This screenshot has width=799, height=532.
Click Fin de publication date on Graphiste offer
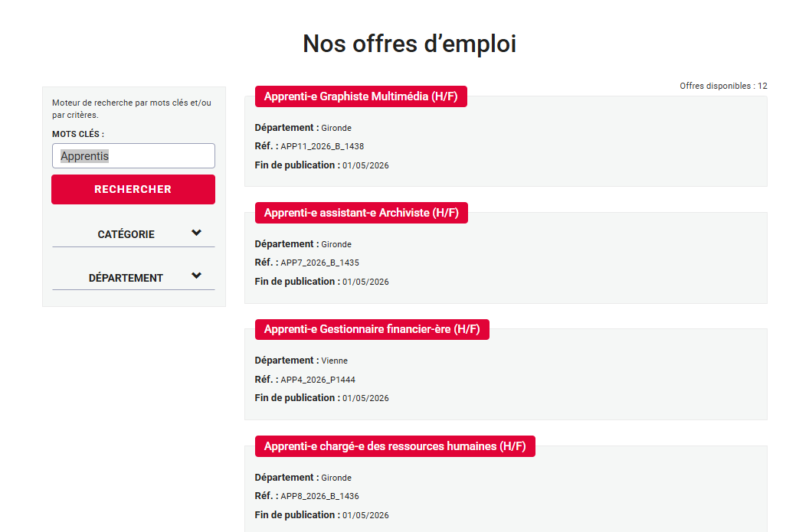coord(321,164)
